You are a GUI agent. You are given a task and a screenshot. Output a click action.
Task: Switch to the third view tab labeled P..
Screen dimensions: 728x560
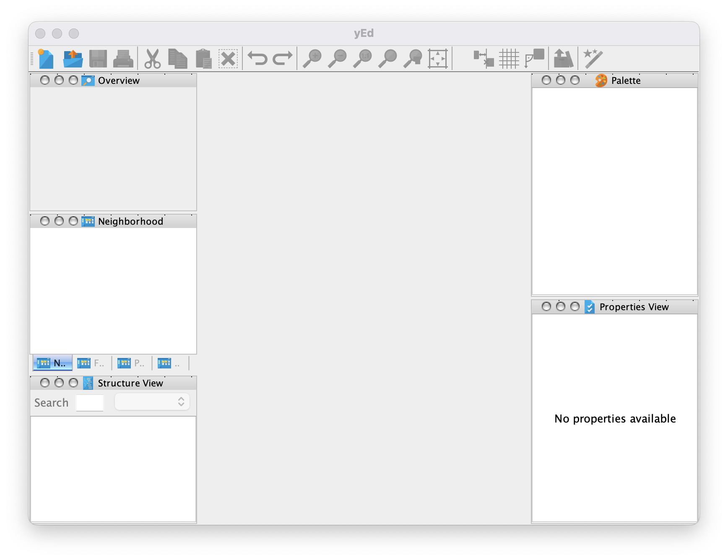click(132, 363)
